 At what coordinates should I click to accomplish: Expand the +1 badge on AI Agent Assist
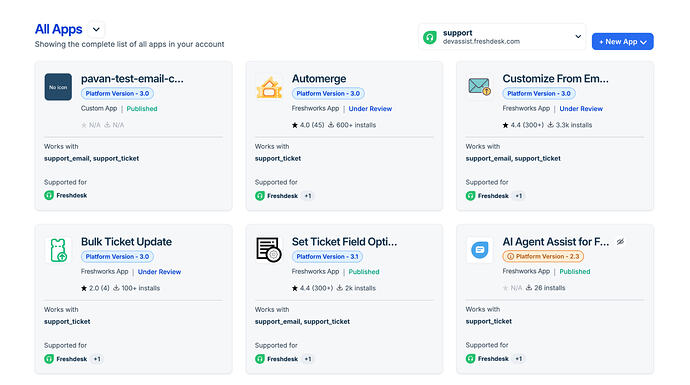(519, 359)
